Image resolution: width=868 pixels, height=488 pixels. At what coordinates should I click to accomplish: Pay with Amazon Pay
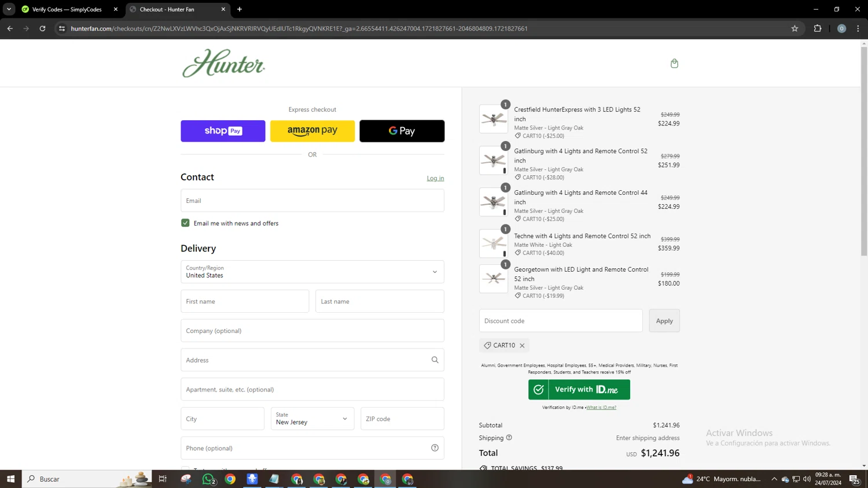312,131
